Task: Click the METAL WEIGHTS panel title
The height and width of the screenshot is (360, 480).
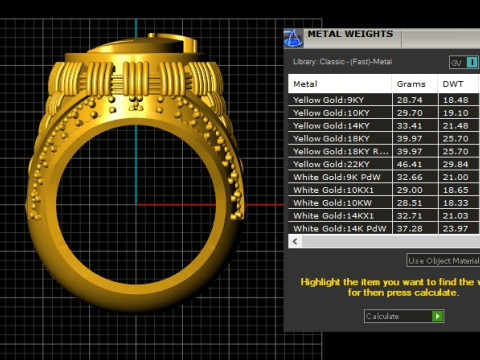Action: [x=350, y=34]
